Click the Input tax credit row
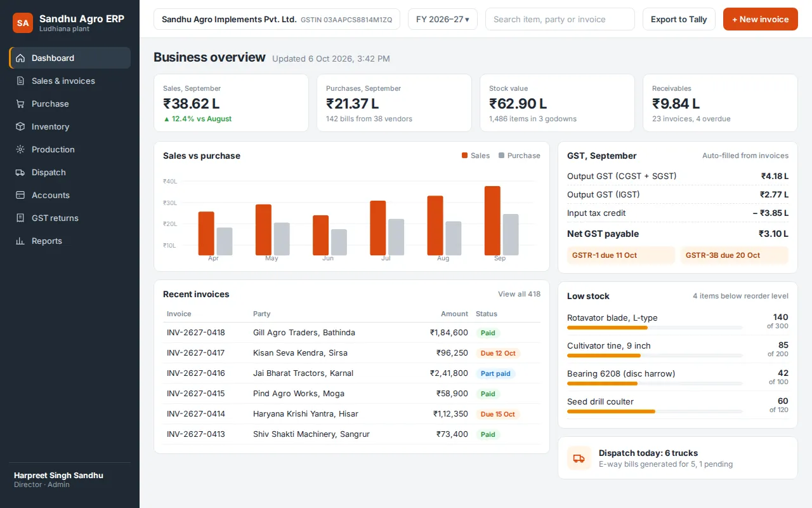812x508 pixels. pos(678,213)
